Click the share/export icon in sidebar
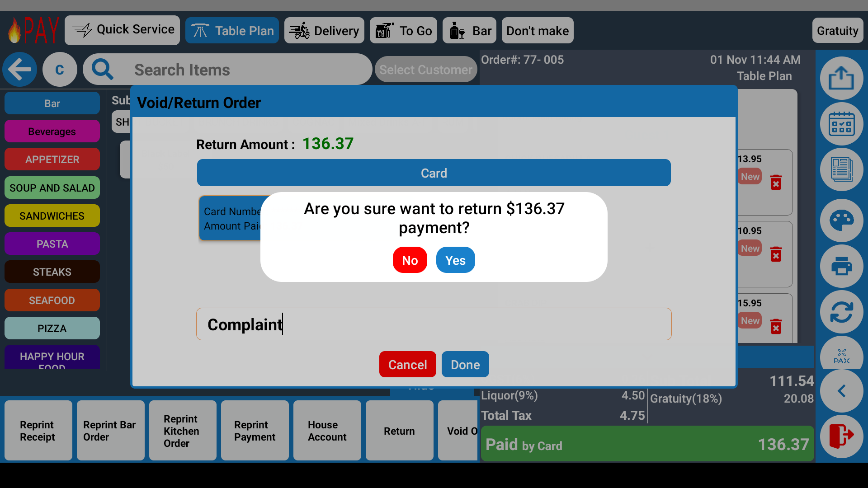 click(841, 78)
